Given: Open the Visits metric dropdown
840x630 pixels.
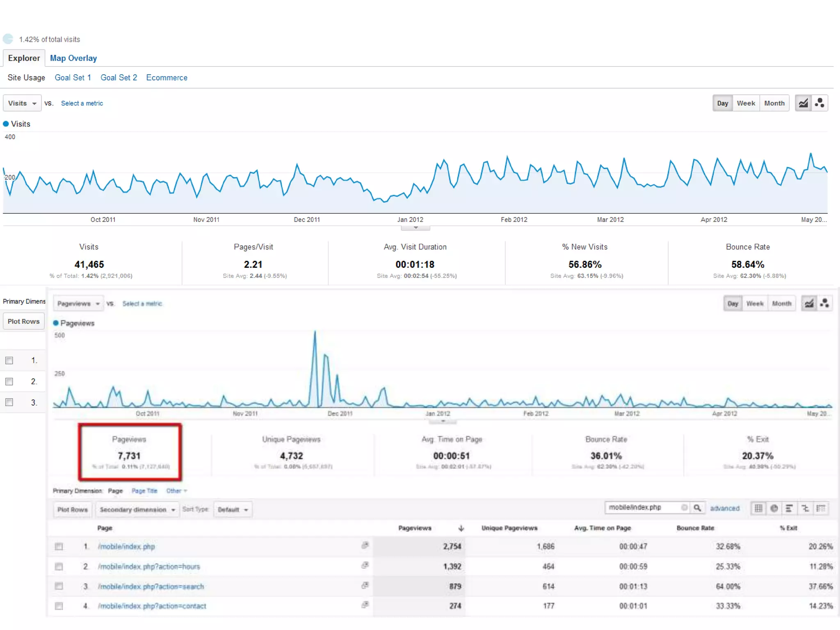Looking at the screenshot, I should point(22,103).
